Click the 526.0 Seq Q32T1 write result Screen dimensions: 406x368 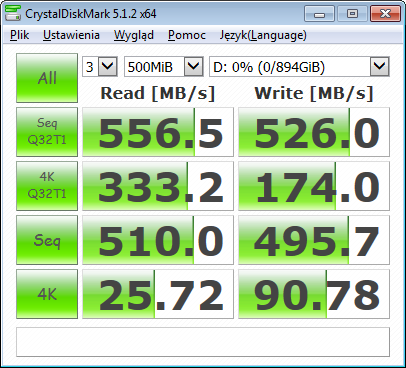[x=314, y=132]
